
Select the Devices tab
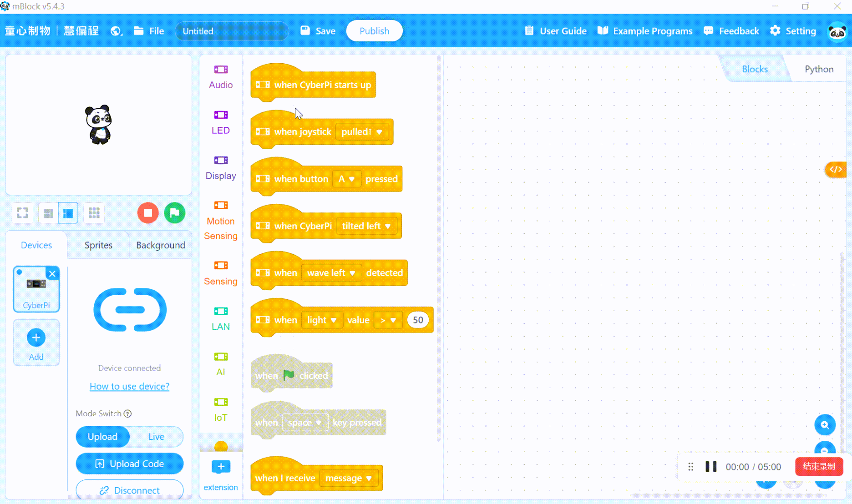[x=36, y=245]
